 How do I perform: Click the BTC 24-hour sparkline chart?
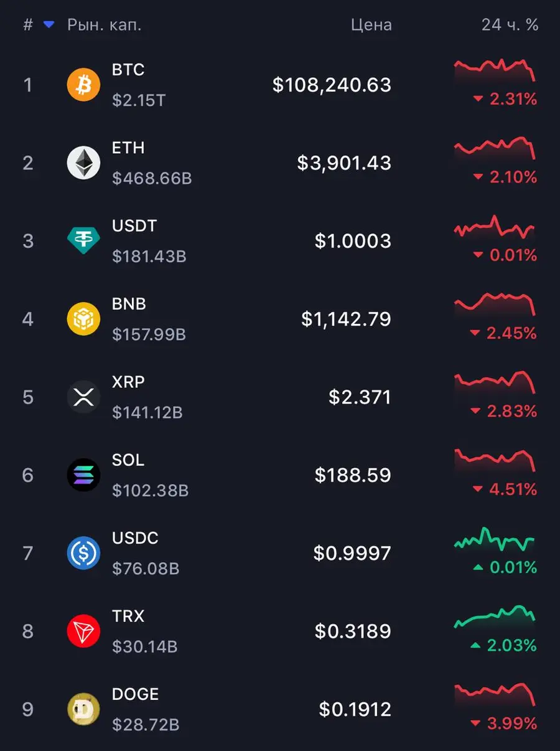494,70
